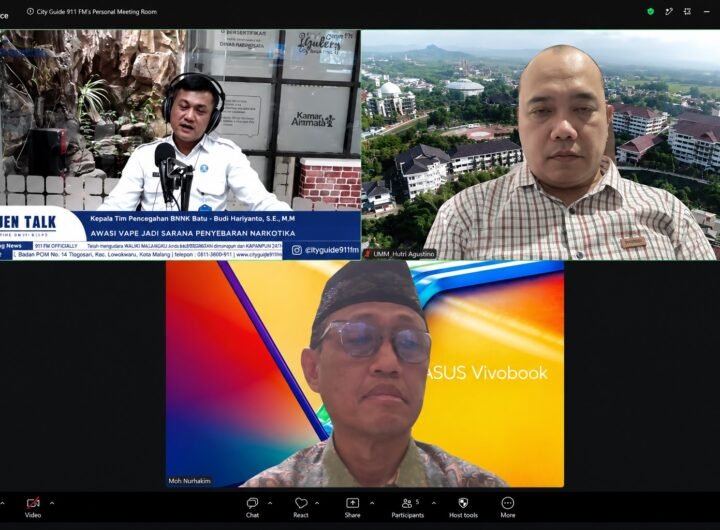Click the Instagram icon in the broadcast banner
720x530 pixels.
pyautogui.click(x=297, y=250)
